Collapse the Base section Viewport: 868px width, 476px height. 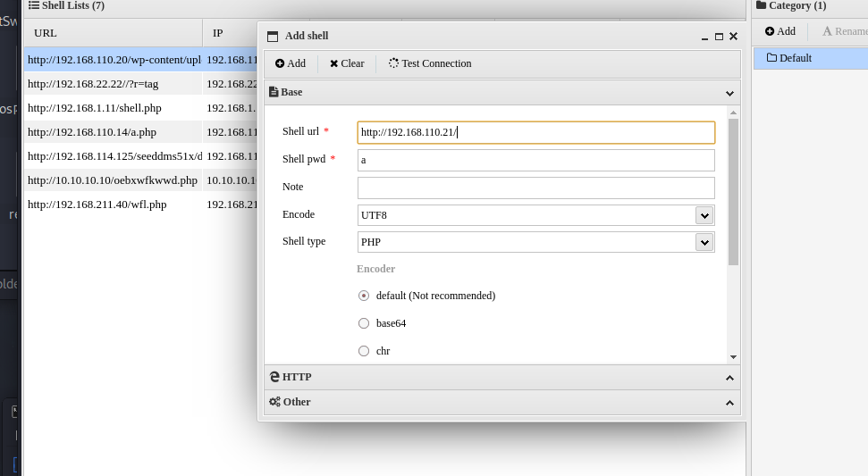pos(729,92)
